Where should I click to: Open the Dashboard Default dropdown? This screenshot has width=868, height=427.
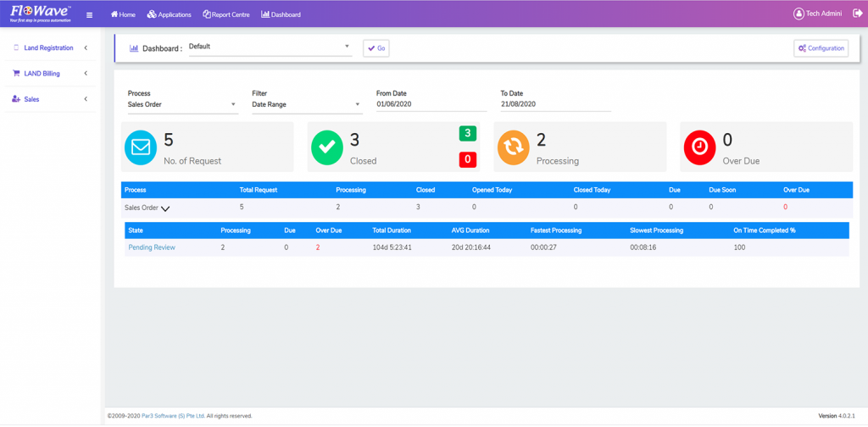[270, 47]
